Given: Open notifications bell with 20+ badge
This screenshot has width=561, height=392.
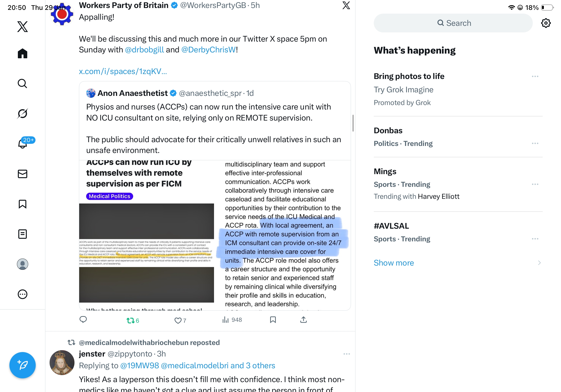Looking at the screenshot, I should (23, 144).
